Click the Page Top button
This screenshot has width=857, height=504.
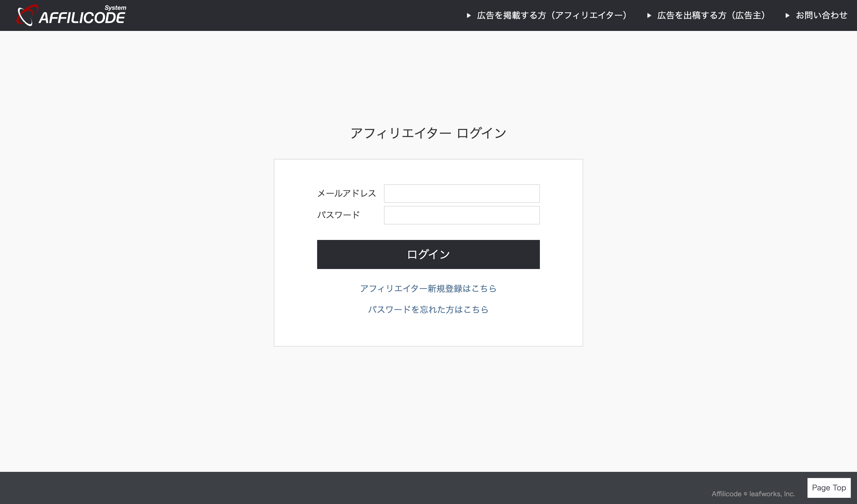(x=829, y=488)
